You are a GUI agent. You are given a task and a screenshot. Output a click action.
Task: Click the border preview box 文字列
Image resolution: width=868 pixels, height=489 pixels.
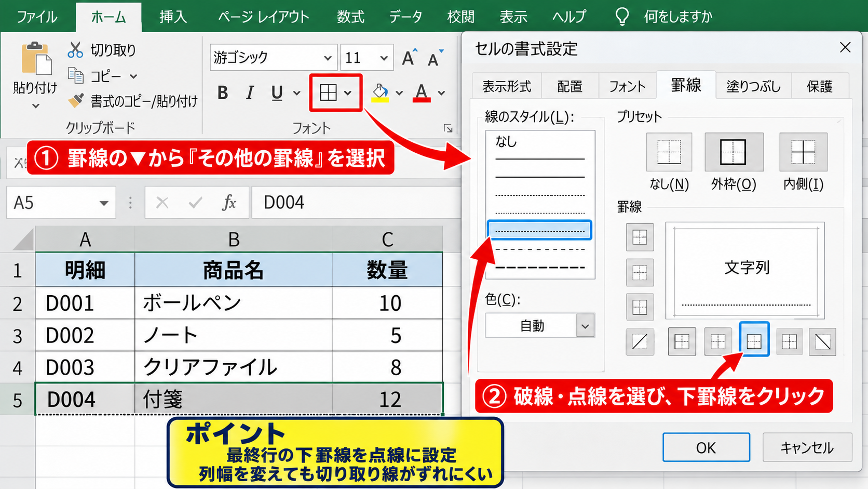[x=745, y=270]
